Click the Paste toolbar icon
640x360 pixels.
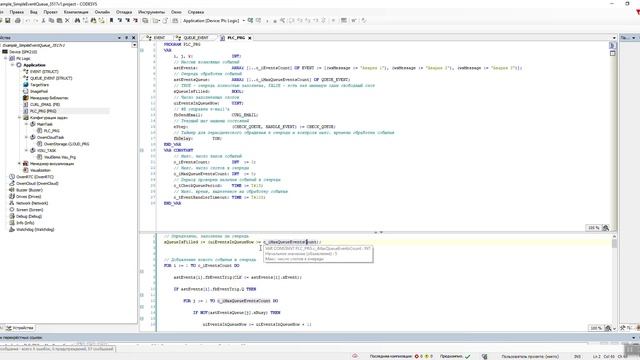click(59, 20)
